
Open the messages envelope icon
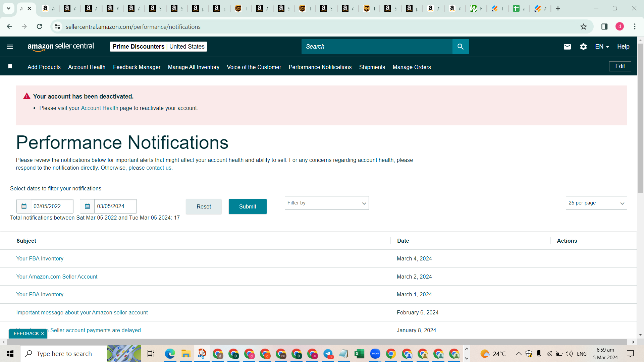pos(567,47)
